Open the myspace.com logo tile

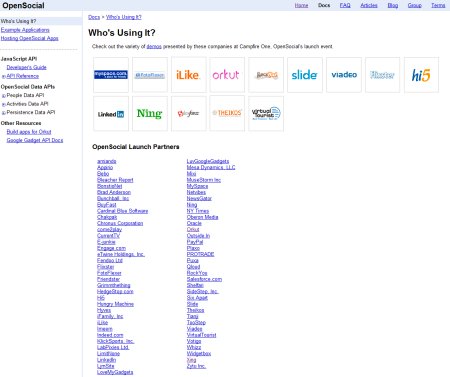pos(111,75)
